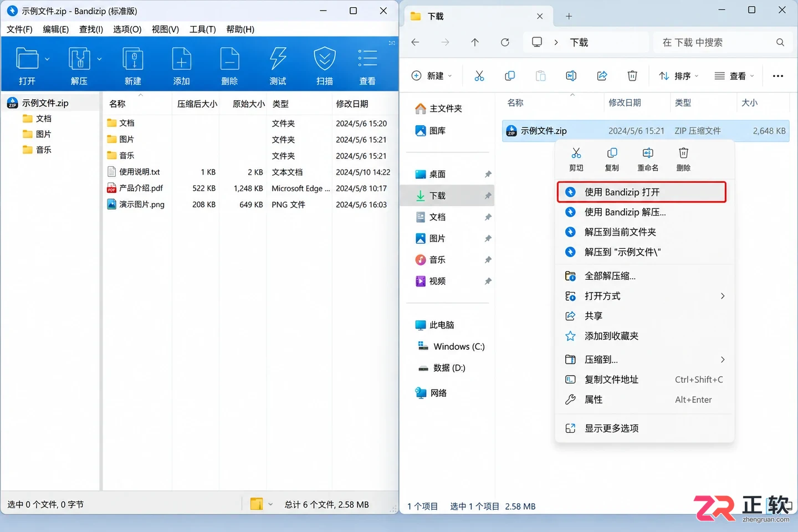Click the Bandizip View (查看) toolbar icon
This screenshot has height=532, width=798.
tap(367, 58)
